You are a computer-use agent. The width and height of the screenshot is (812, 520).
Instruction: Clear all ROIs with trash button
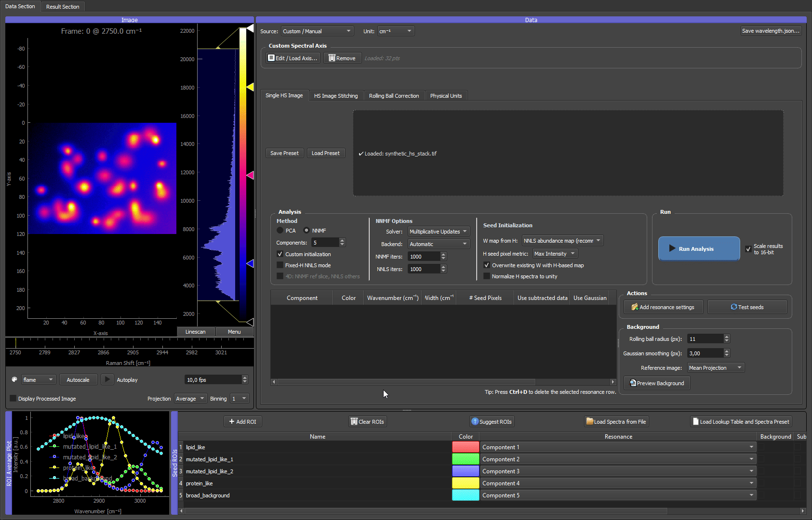[x=367, y=422]
